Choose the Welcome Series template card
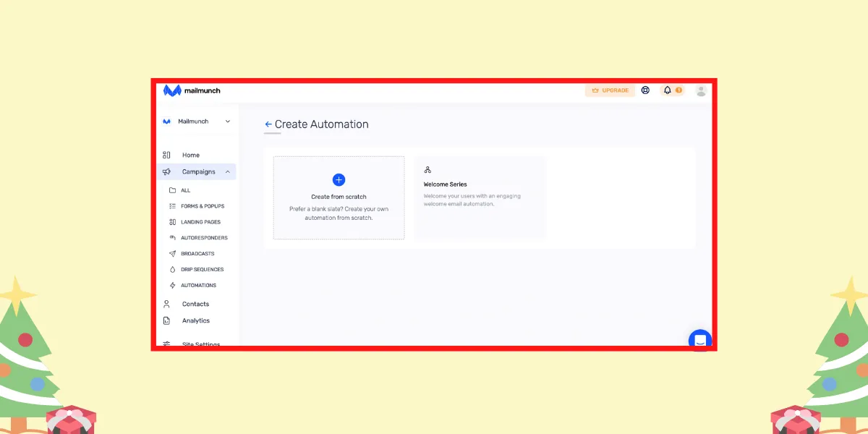This screenshot has width=868, height=434. coord(480,197)
